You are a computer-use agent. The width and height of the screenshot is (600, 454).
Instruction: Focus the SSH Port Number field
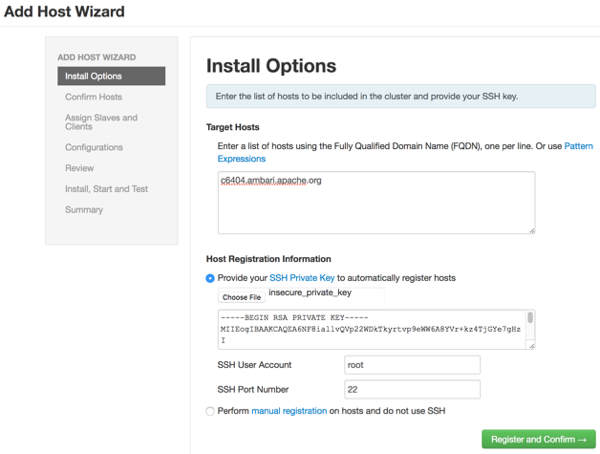[412, 389]
